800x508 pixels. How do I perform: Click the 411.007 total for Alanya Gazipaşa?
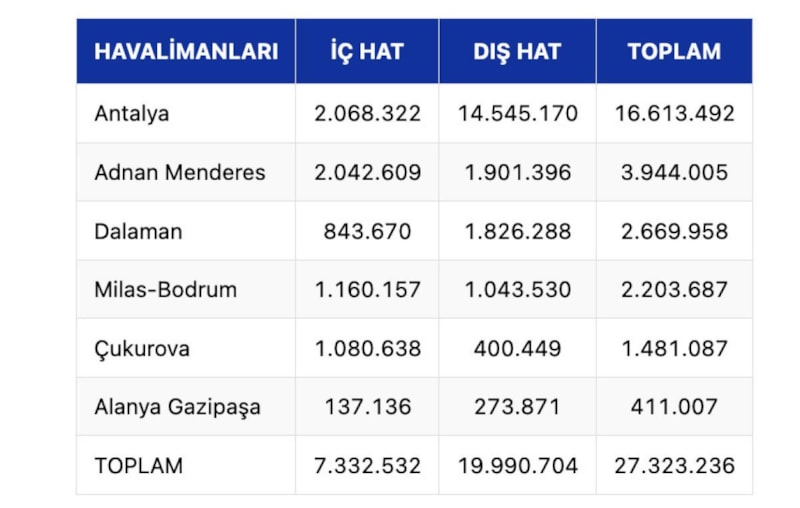(x=674, y=407)
